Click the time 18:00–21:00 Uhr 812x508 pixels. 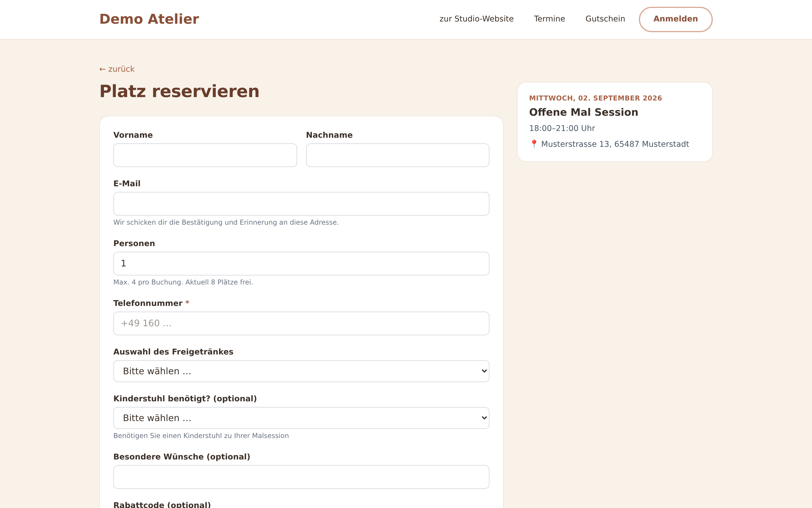[562, 128]
